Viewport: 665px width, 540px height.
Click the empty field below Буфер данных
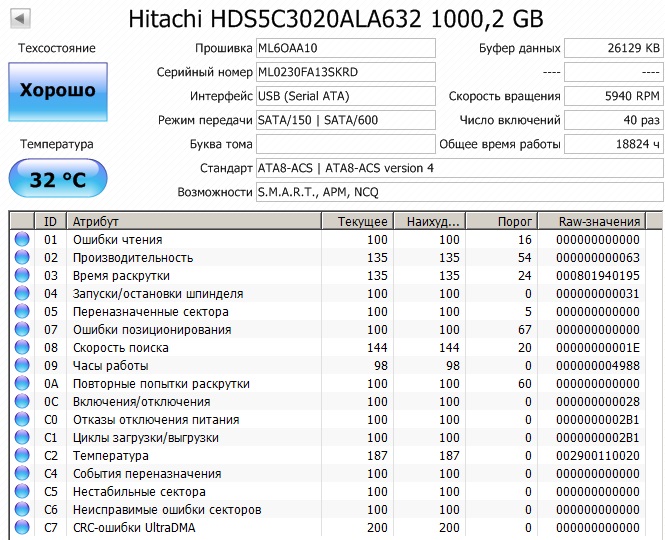click(x=614, y=72)
